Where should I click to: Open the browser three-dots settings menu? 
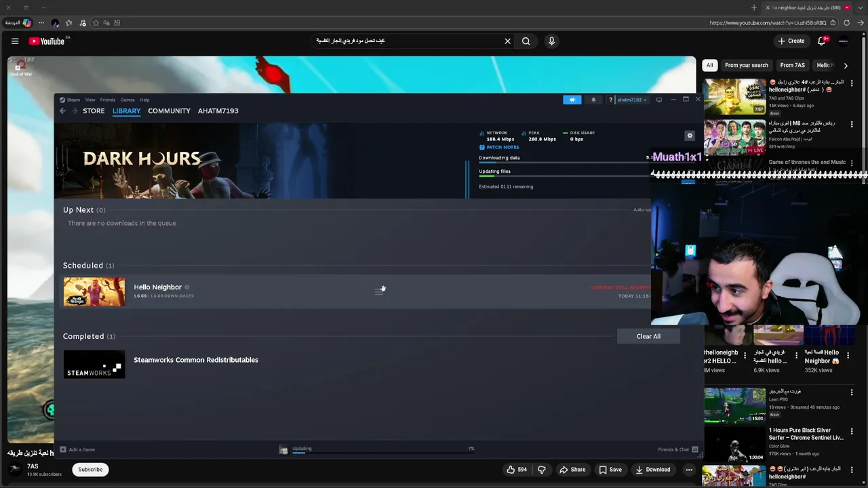tap(41, 23)
